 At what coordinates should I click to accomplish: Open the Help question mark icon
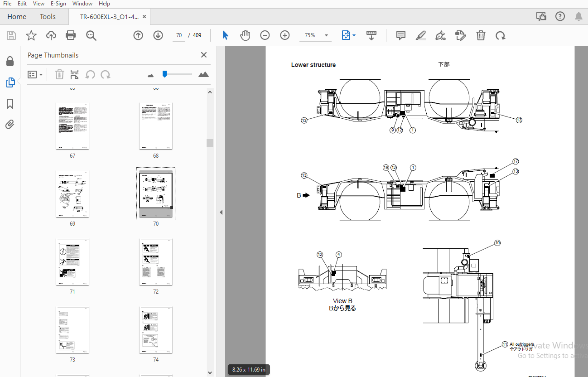tap(560, 17)
